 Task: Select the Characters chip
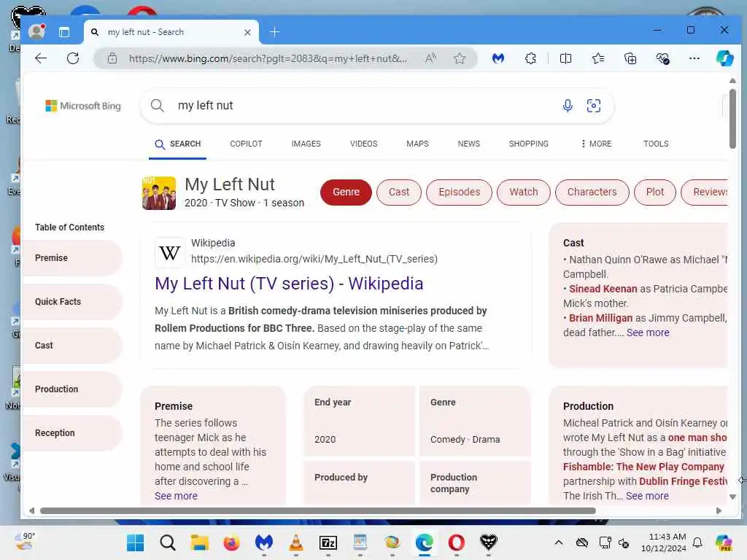pos(592,192)
